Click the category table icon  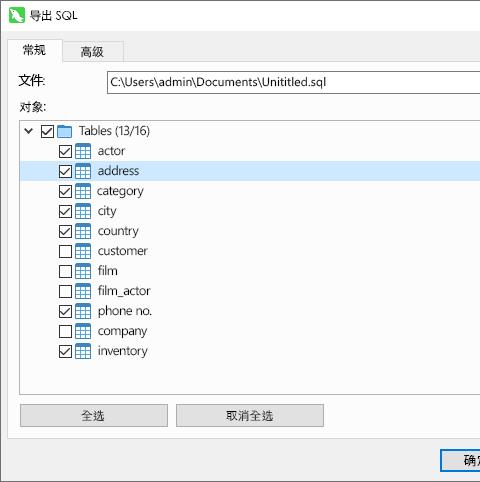tap(83, 191)
